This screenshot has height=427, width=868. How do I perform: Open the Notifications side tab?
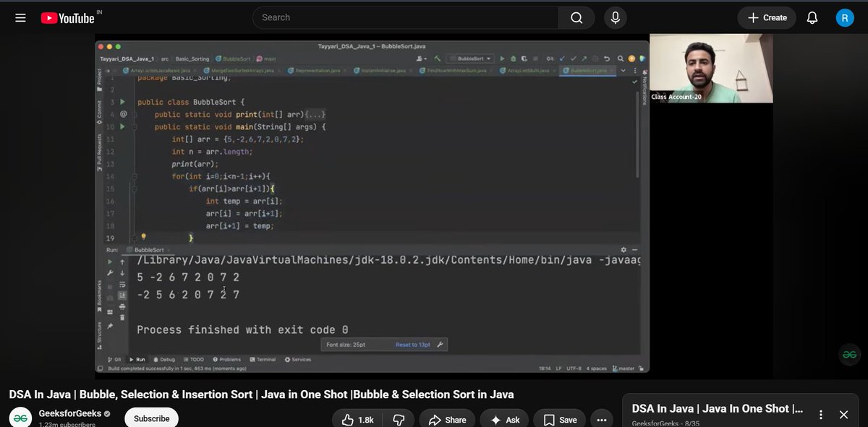(643, 87)
